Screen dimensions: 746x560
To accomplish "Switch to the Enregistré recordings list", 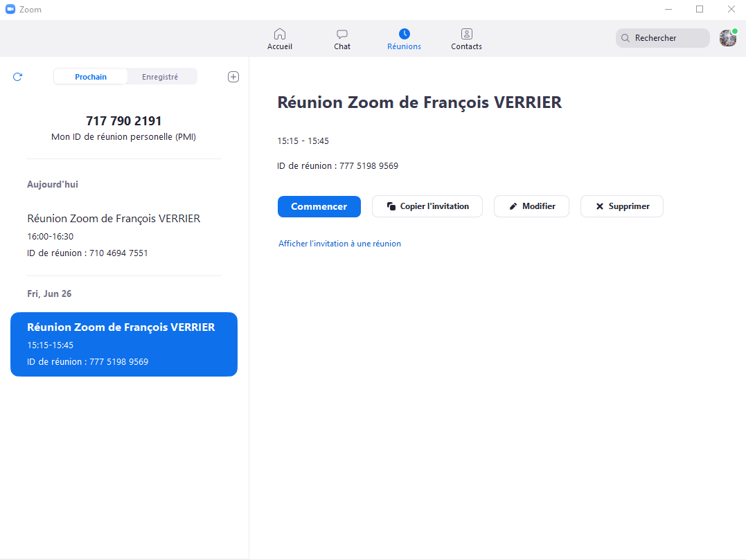I will (x=160, y=77).
